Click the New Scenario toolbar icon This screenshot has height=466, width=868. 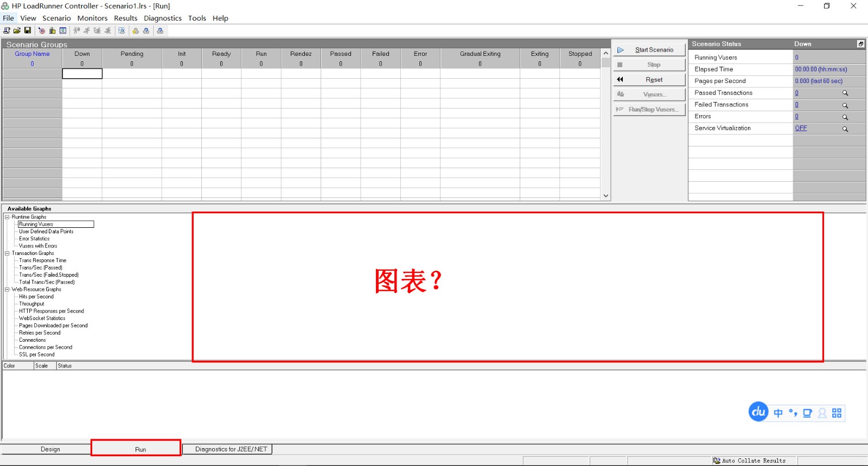7,30
